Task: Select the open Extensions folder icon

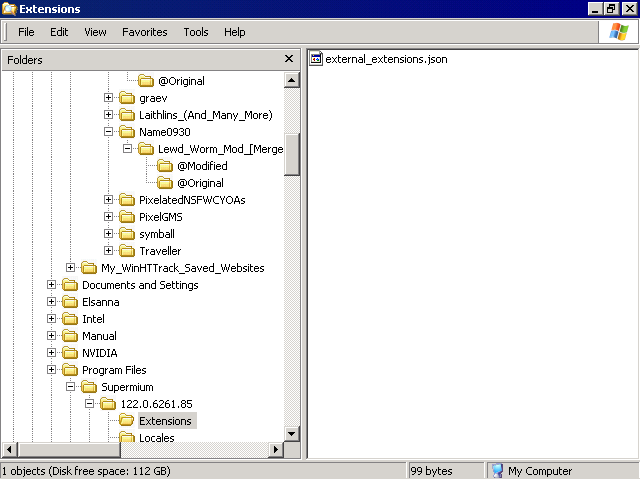Action: click(127, 421)
